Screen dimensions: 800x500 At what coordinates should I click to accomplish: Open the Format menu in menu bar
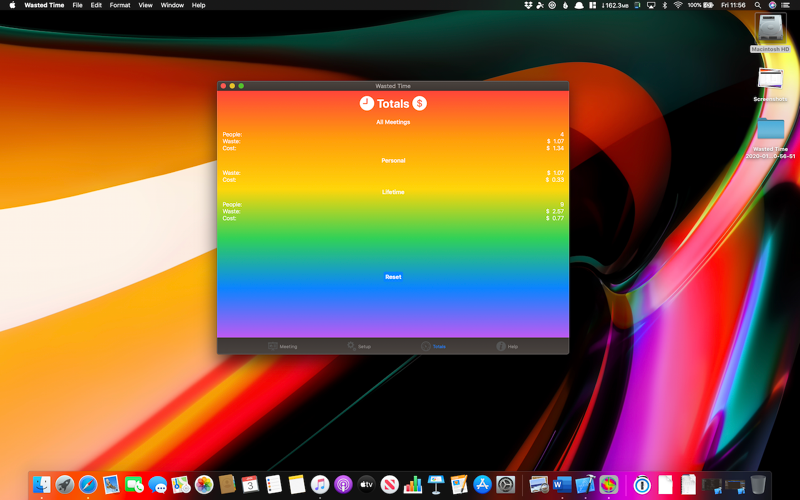click(x=119, y=5)
